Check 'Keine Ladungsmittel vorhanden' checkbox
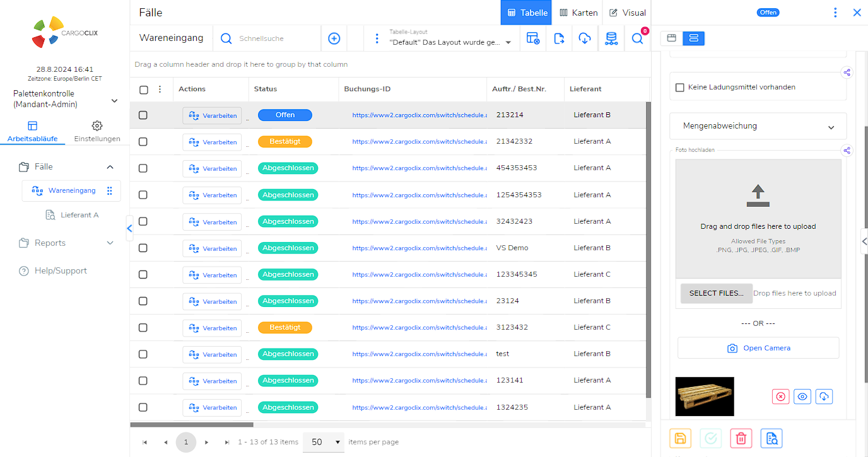The height and width of the screenshot is (457, 868). coord(680,88)
